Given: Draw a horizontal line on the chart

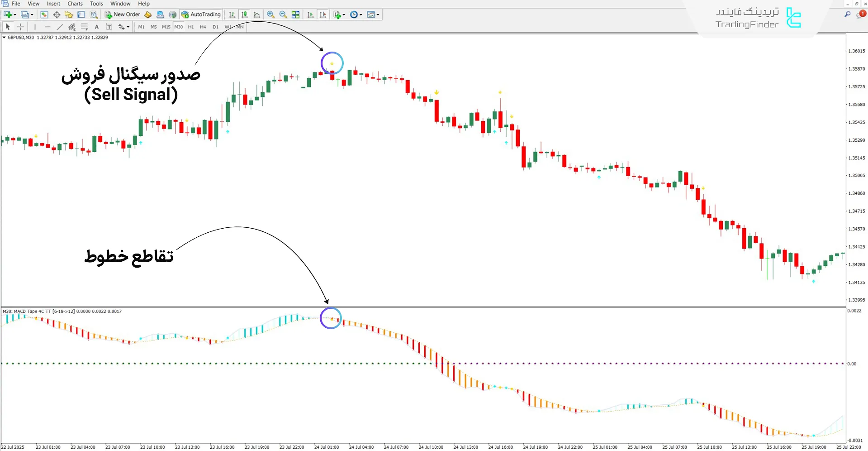Looking at the screenshot, I should tap(47, 27).
